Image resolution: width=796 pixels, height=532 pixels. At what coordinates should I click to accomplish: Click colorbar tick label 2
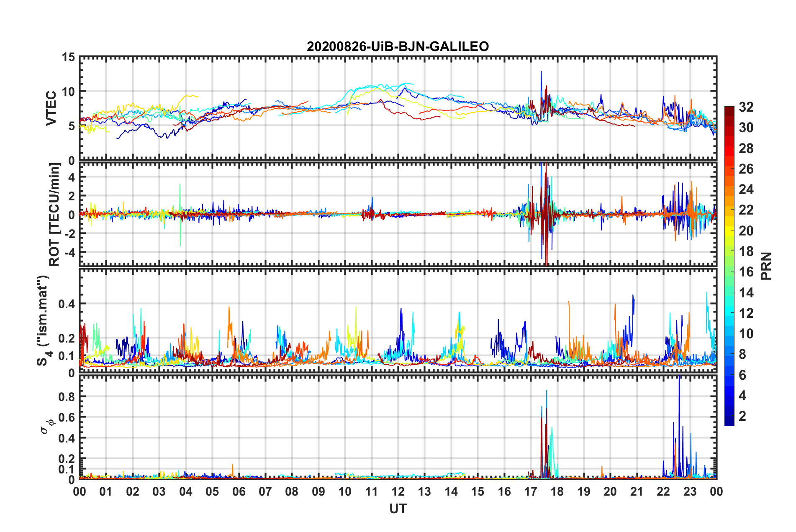click(x=742, y=416)
